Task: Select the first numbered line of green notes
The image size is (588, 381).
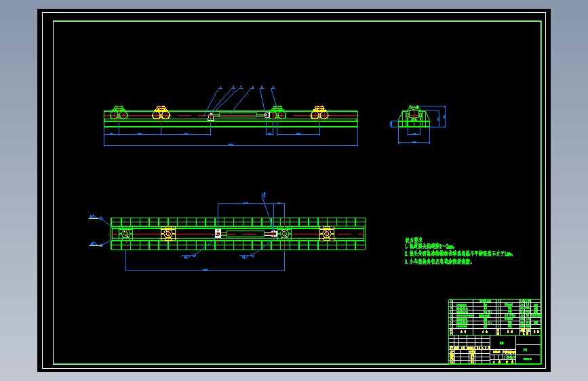Action: point(430,247)
